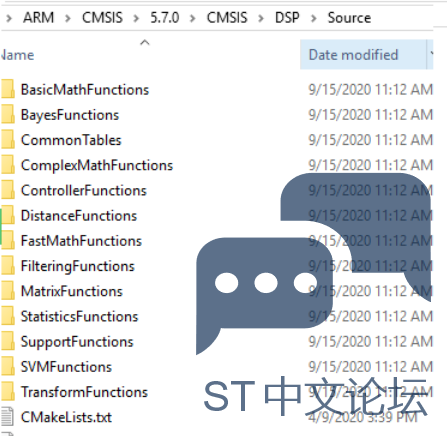
Task: Select the ComplexMathFunctions folder icon
Action: tap(7, 165)
